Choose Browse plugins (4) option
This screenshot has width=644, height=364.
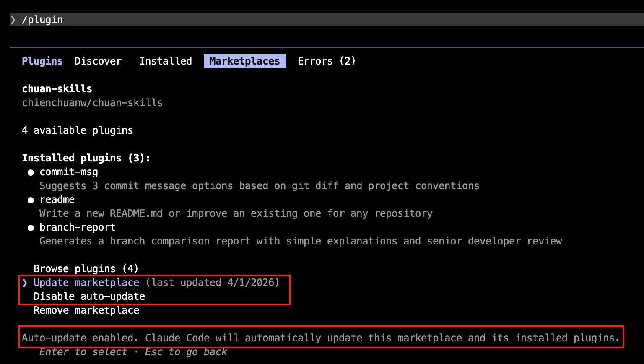[86, 269]
